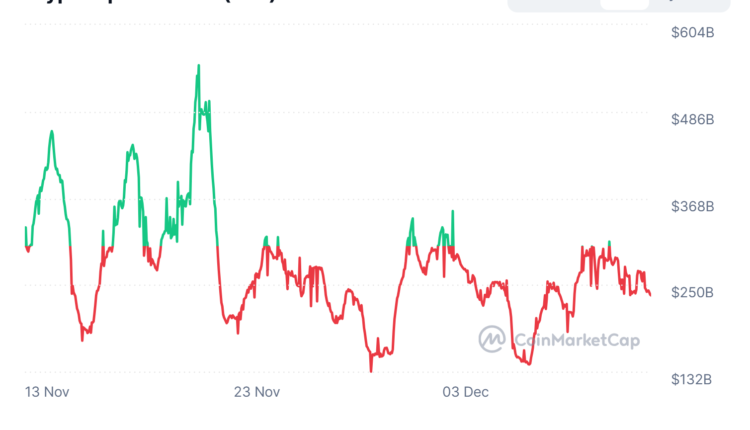Click the highest green peak on chart

click(199, 66)
